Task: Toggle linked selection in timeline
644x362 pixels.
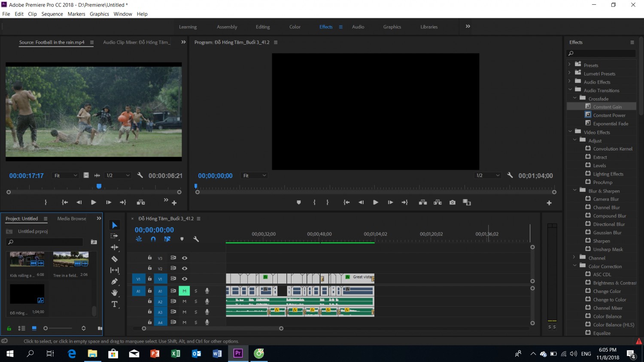Action: point(167,239)
